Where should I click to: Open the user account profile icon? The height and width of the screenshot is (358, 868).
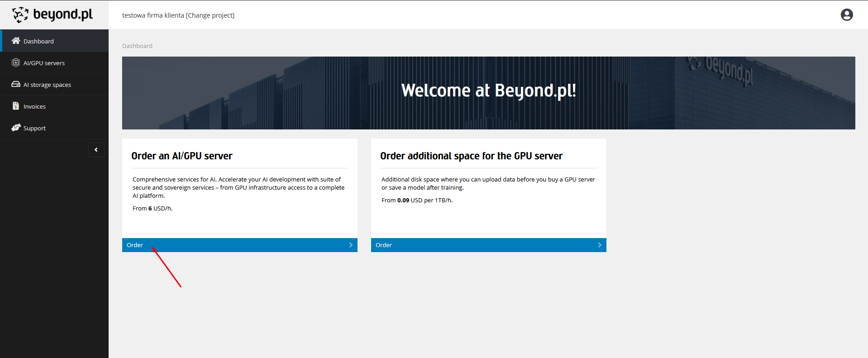(847, 15)
